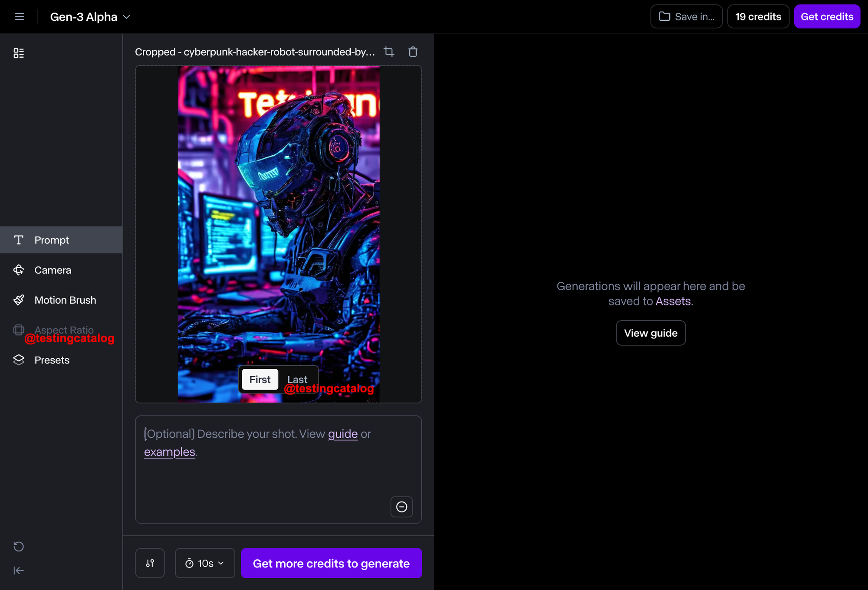Select the Motion Brush tool

(65, 300)
